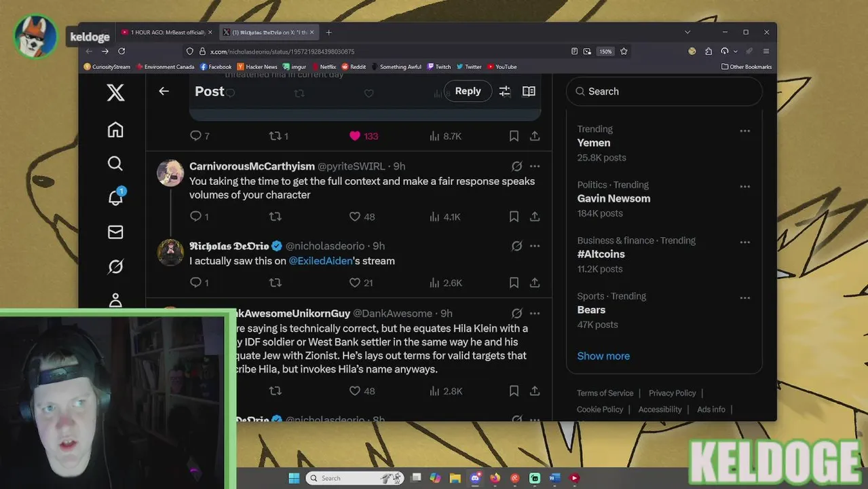
Task: Click the X Search input field
Action: [x=664, y=91]
